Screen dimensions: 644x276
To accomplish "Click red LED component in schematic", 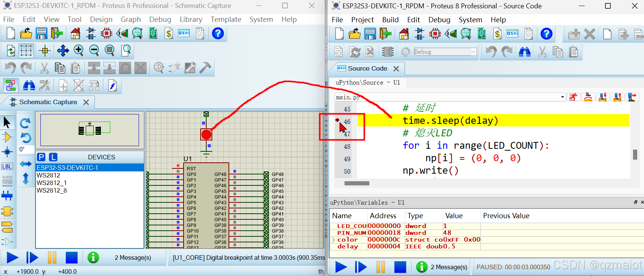I will 206,134.
